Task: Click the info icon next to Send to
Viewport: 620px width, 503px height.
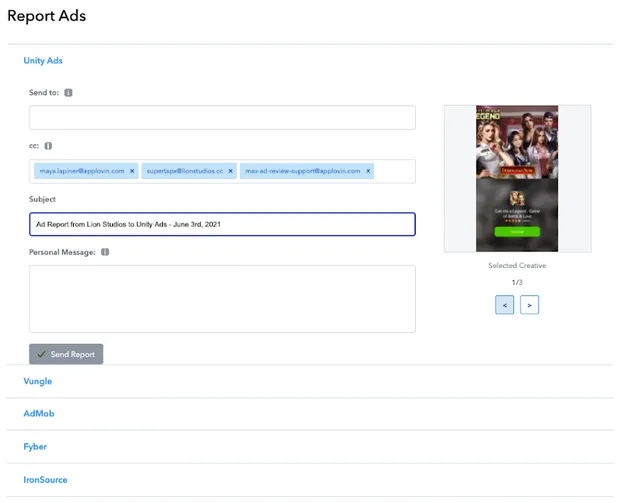Action: click(68, 93)
